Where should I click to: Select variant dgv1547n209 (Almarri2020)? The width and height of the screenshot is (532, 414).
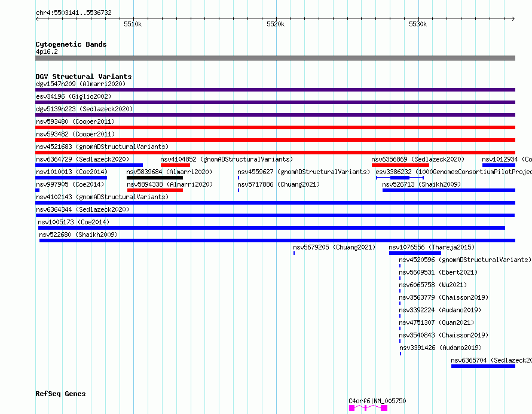81,84
